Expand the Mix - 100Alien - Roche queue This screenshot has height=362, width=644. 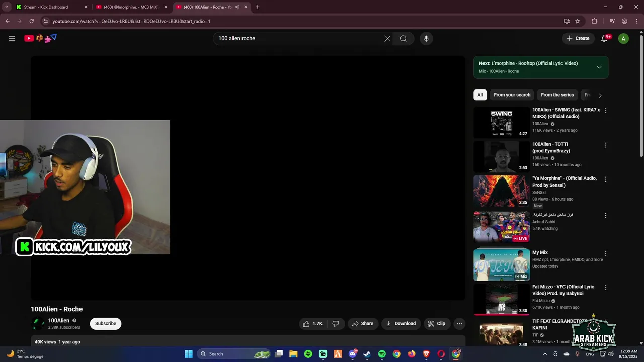click(x=599, y=67)
